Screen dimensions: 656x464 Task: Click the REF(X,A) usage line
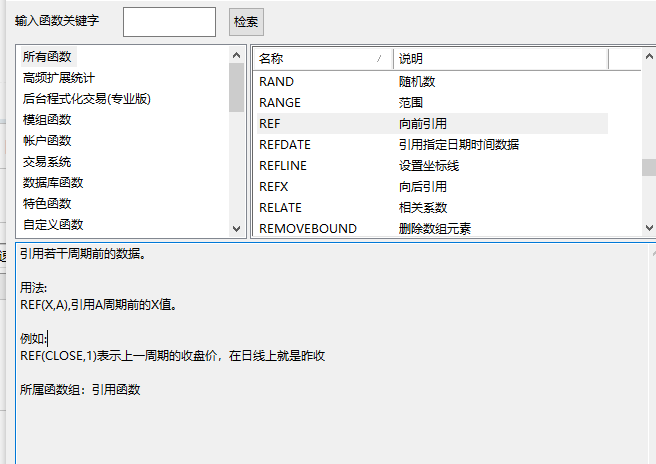pos(99,305)
